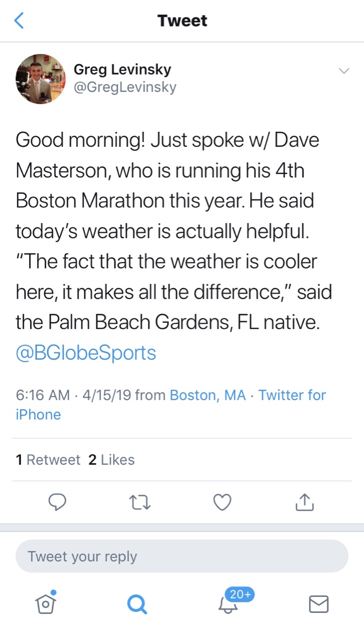The height and width of the screenshot is (628, 364).
Task: View the 2 Likes list
Action: pos(111,460)
